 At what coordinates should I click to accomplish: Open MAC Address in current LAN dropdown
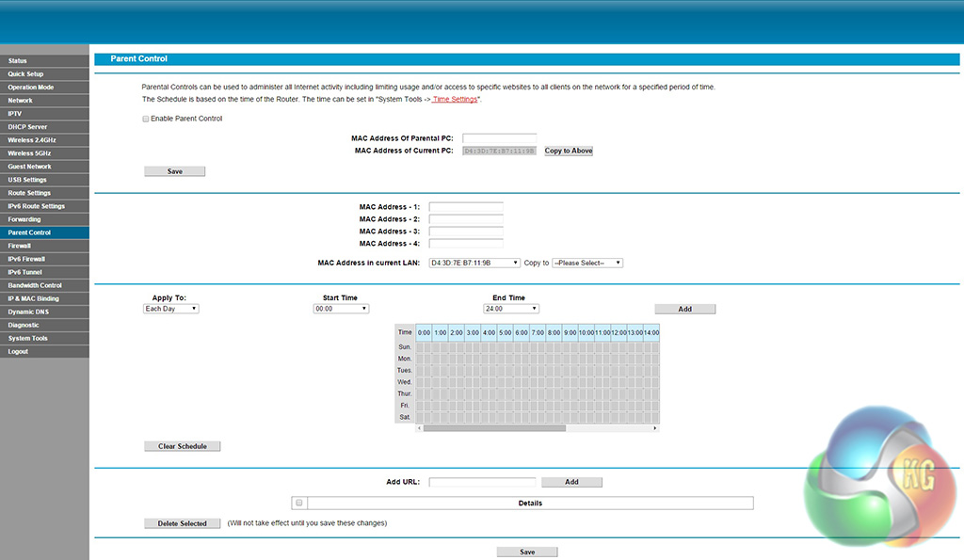474,264
